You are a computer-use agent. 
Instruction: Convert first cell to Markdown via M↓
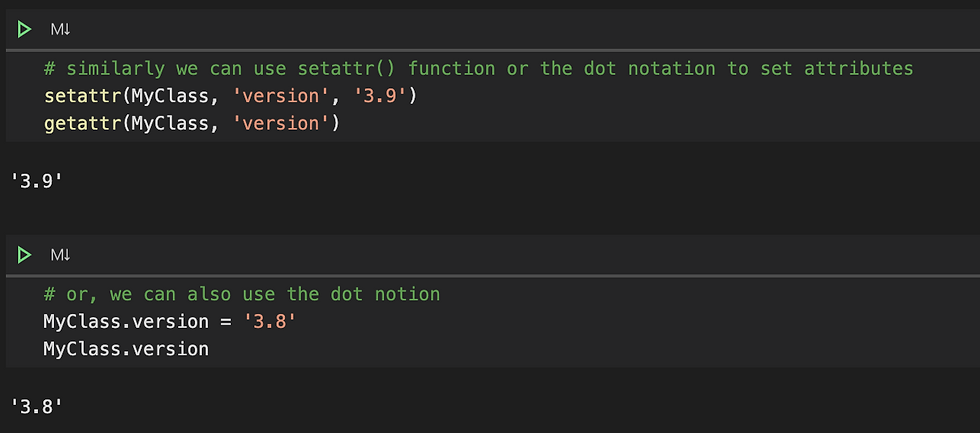point(60,29)
